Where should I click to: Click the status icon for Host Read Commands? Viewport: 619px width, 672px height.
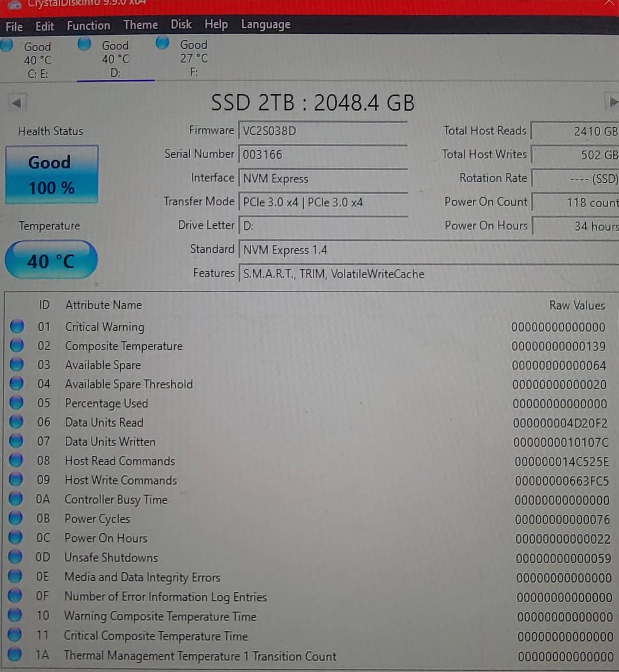pos(16,460)
